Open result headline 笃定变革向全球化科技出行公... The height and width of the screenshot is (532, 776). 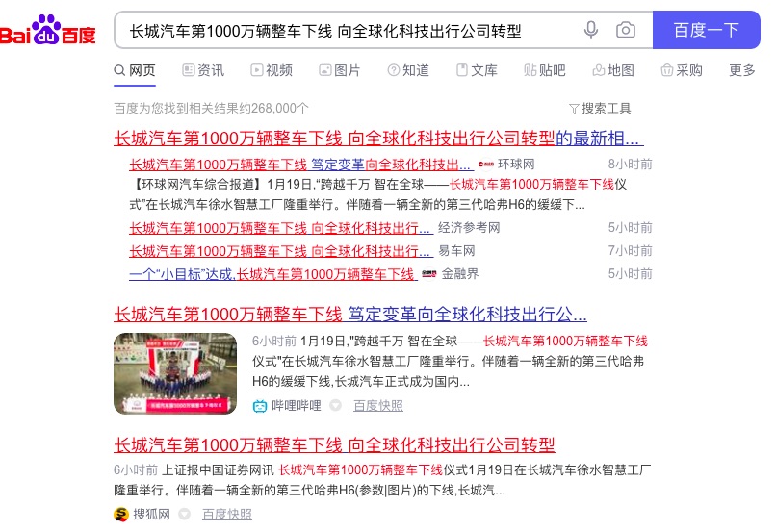(x=350, y=314)
